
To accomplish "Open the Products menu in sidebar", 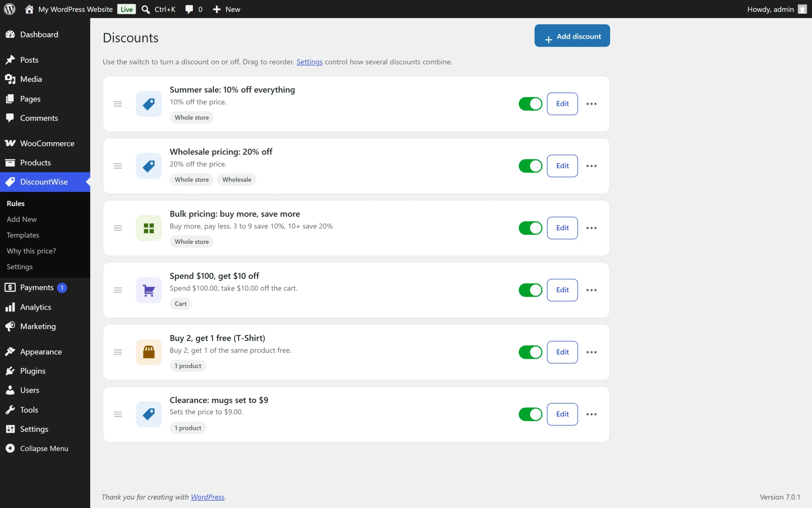I will point(45,163).
